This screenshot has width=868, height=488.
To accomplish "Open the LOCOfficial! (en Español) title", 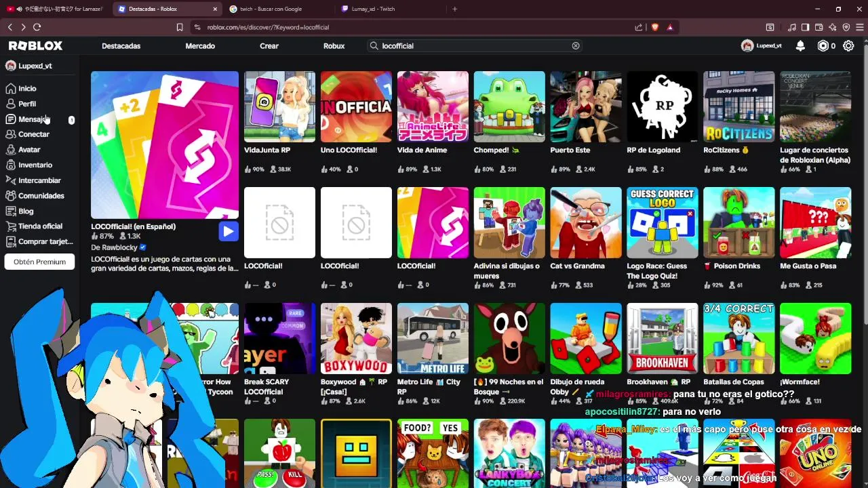I will pyautogui.click(x=134, y=226).
